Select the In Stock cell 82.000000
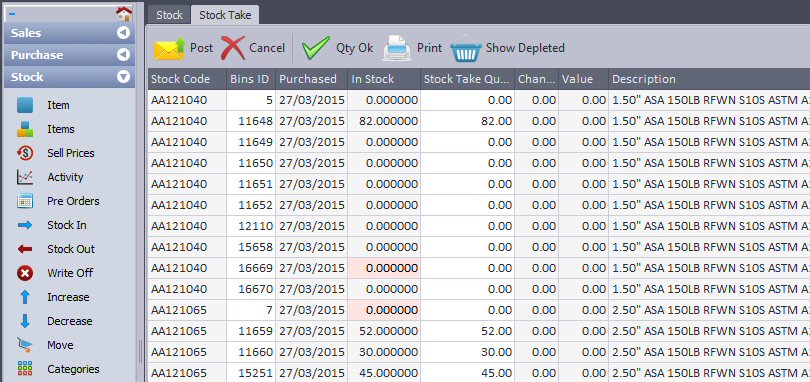The image size is (810, 382). pyautogui.click(x=384, y=121)
